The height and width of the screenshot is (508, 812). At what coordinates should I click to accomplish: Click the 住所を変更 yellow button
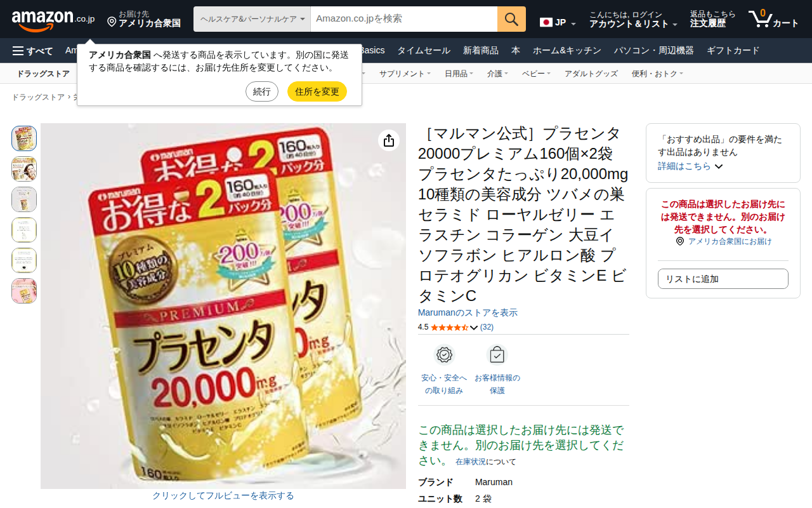pos(317,91)
